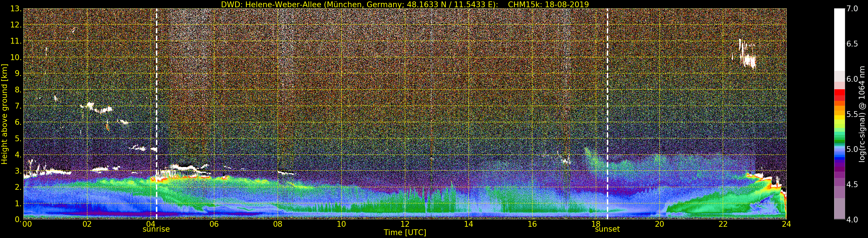Click time axis tick '22'
Screen dimensions: 868x238
[723, 224]
